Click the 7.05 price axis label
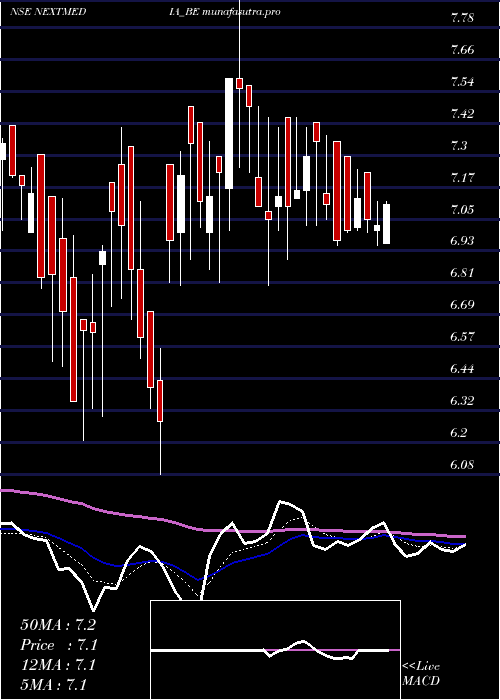 (462, 209)
